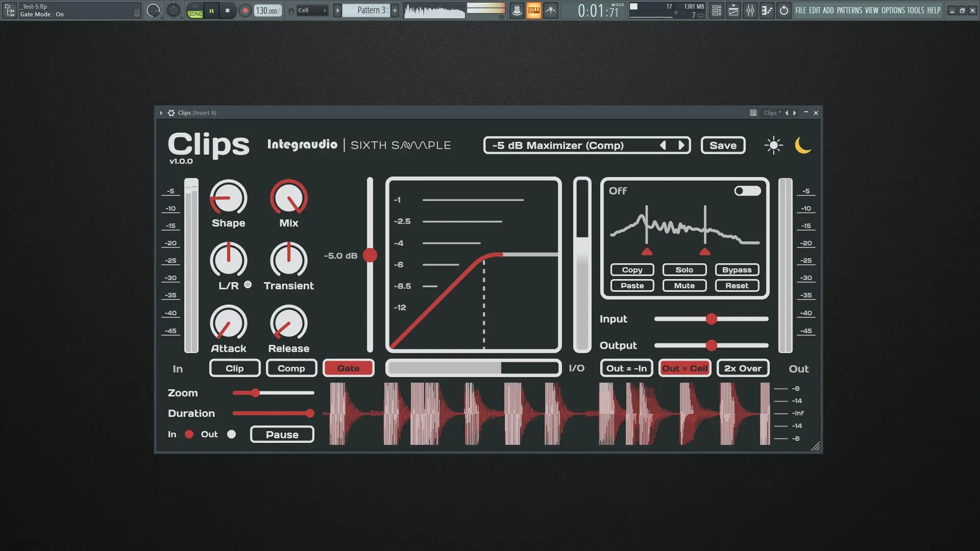
Task: Click the tempo field showing 130.000
Action: 267,11
